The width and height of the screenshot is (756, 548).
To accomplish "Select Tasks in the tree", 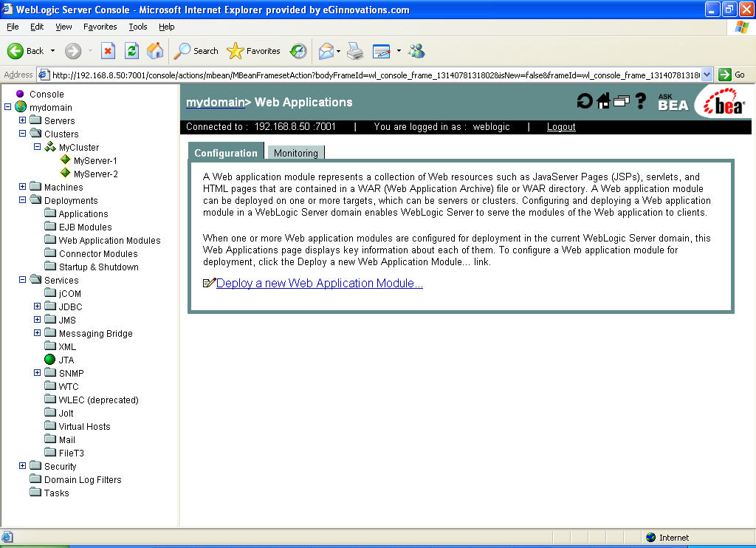I will [x=56, y=493].
